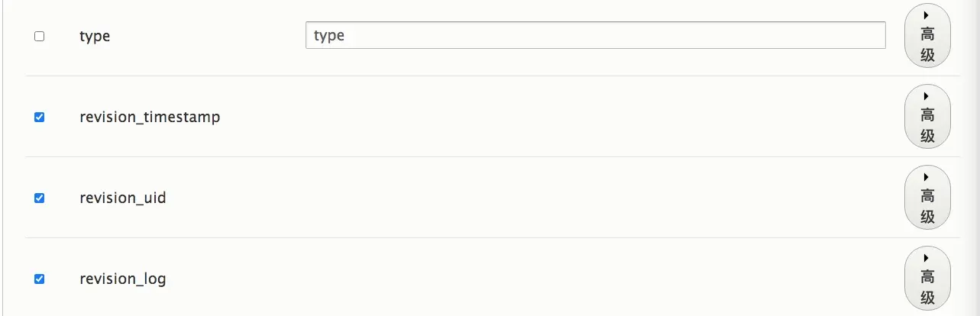Click the empty middle of the revision_log row
This screenshot has height=316, width=980.
coord(535,279)
